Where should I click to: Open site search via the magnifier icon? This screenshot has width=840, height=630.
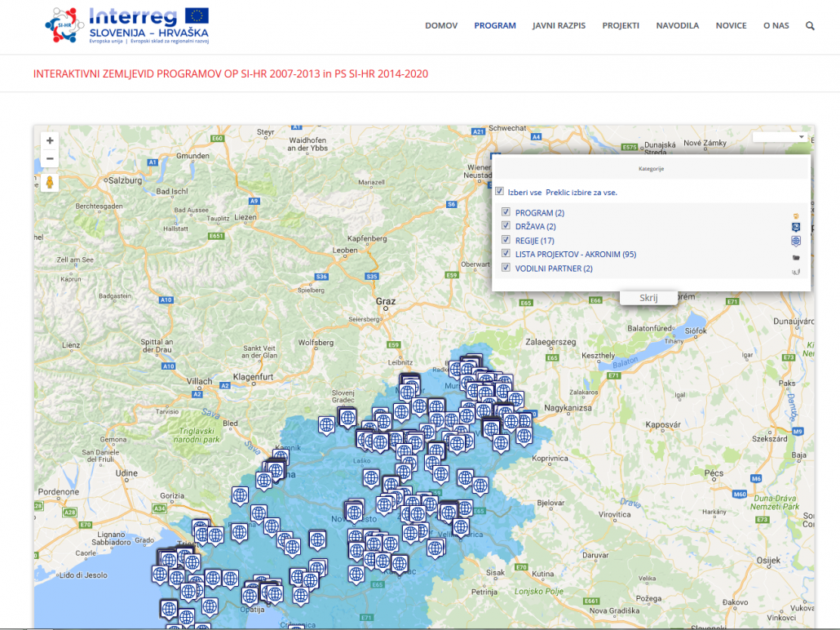809,25
